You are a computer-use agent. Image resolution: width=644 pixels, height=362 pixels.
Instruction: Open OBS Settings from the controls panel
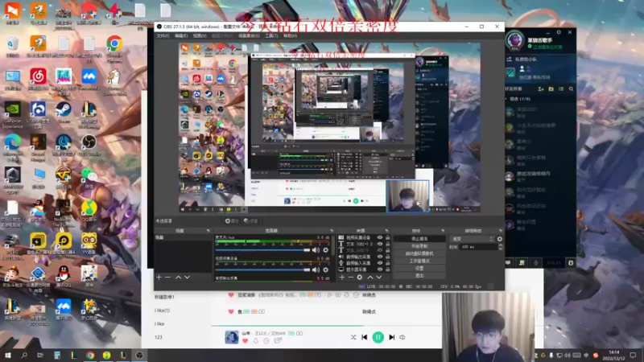tap(419, 269)
